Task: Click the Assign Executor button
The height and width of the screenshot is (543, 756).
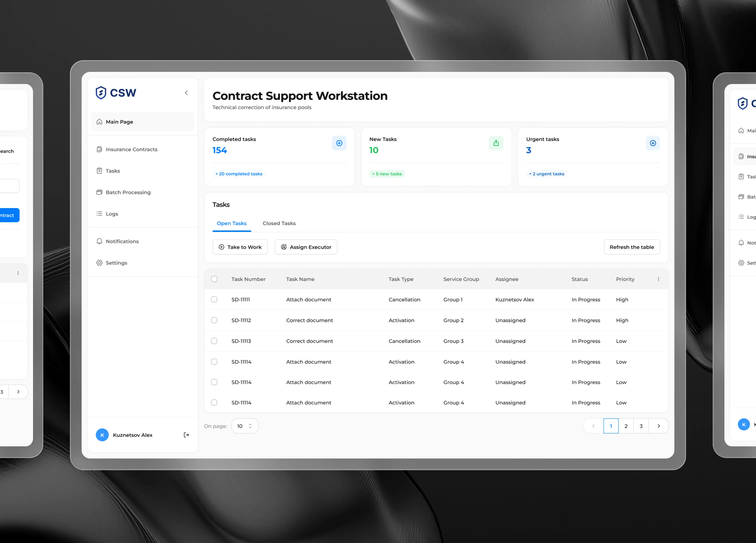Action: point(306,247)
